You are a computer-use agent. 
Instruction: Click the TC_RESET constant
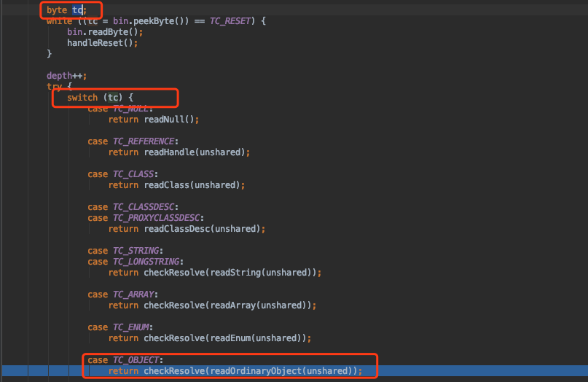click(x=230, y=21)
